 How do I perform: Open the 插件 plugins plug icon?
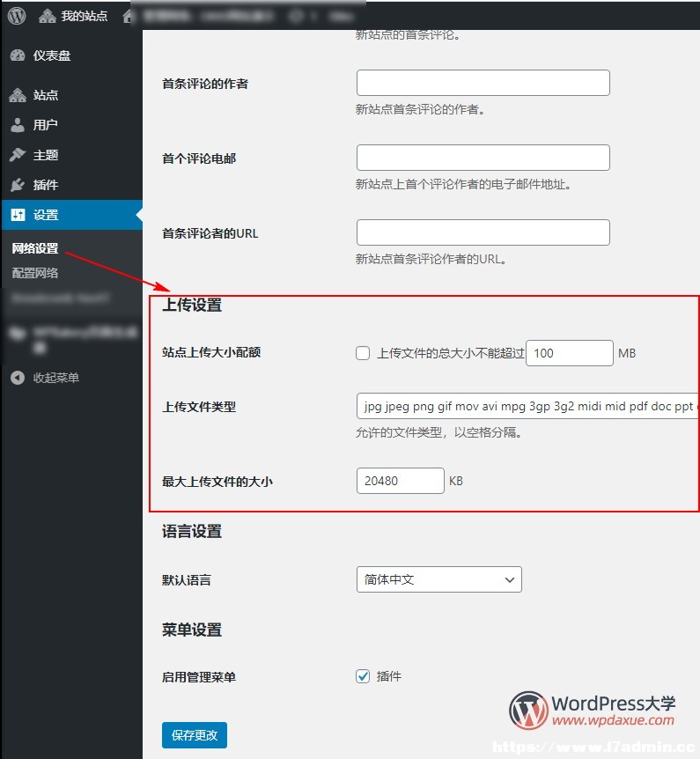point(18,185)
